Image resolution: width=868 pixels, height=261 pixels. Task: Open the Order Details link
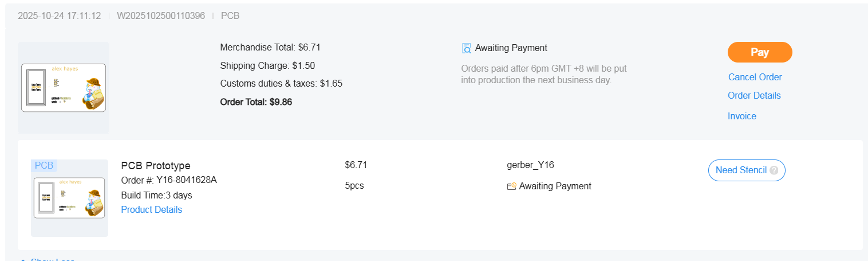[x=754, y=95]
